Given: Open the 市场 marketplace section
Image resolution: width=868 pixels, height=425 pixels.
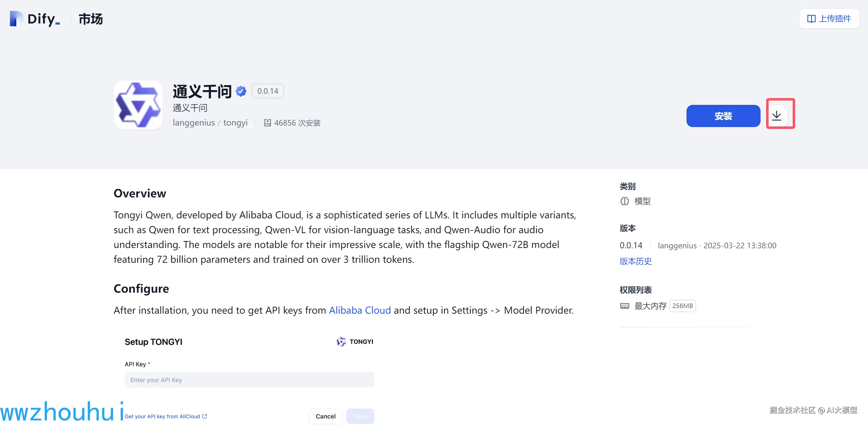Looking at the screenshot, I should click(90, 19).
